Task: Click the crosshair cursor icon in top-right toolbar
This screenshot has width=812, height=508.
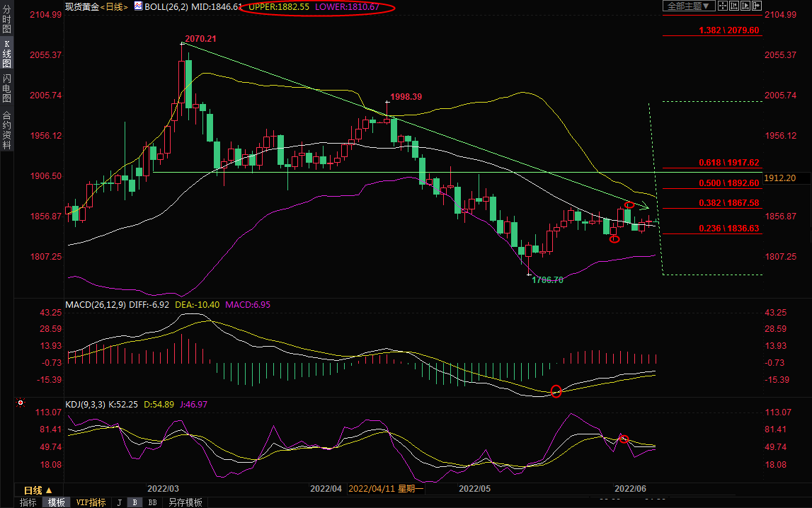Action: (x=724, y=6)
